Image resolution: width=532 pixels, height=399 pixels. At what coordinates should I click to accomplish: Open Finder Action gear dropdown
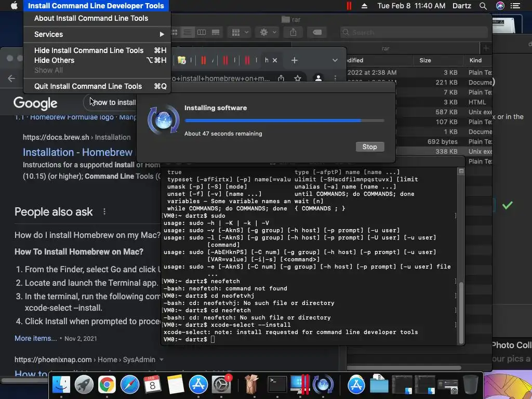click(x=267, y=32)
